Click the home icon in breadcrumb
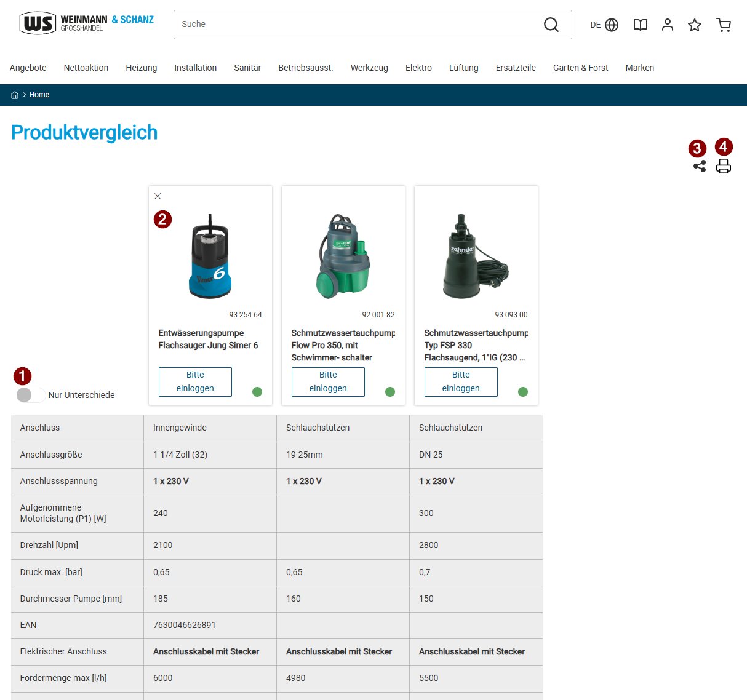 pos(15,95)
